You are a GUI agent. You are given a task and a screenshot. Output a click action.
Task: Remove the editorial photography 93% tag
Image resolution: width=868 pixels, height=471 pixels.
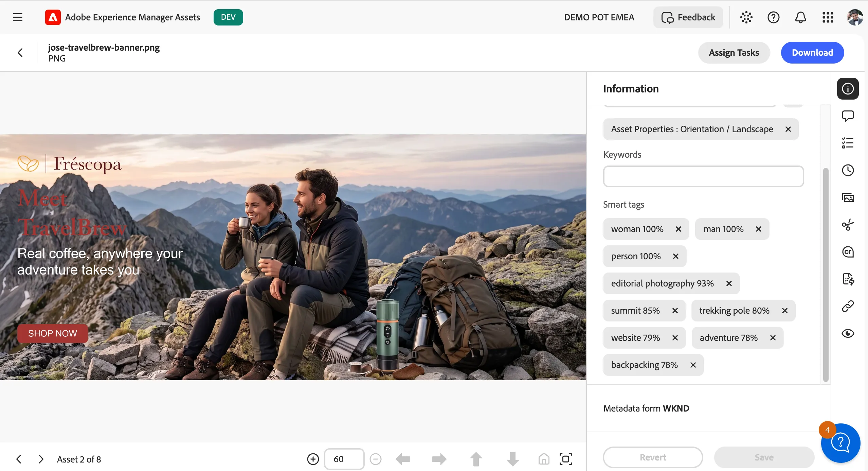click(x=729, y=283)
